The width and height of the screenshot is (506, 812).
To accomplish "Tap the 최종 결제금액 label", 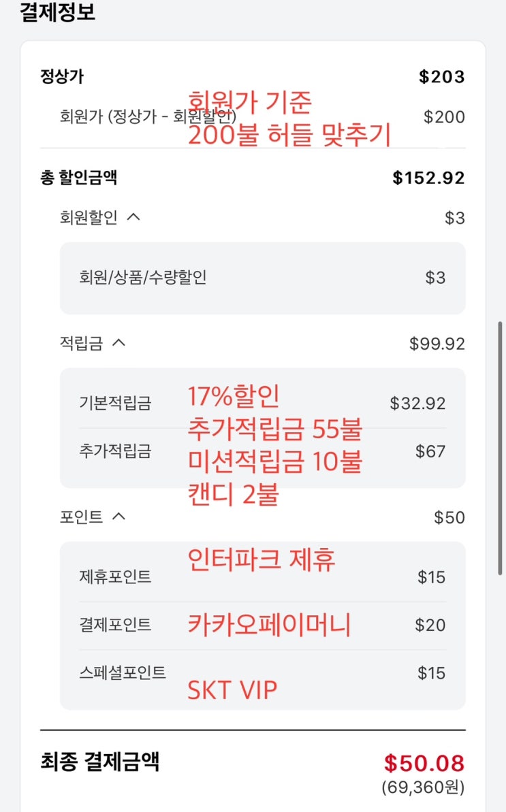I will [100, 762].
